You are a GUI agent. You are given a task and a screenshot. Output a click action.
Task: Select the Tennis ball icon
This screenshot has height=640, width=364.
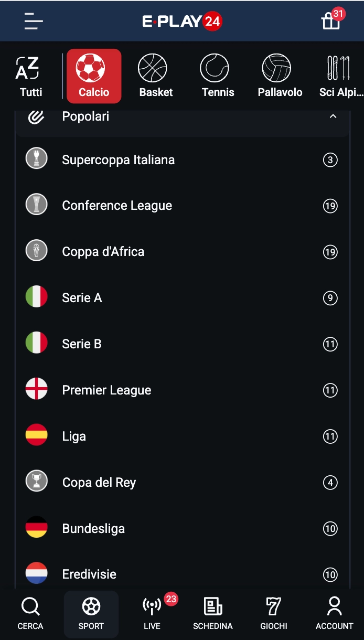[218, 68]
